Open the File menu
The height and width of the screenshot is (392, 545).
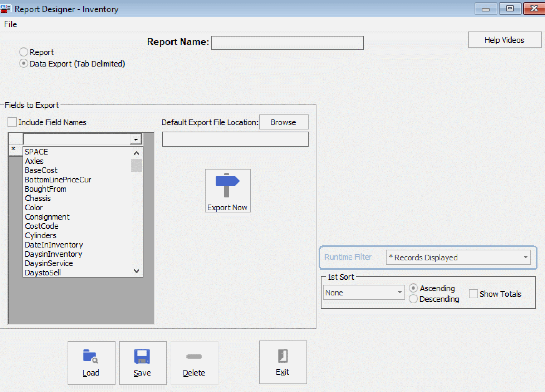tap(10, 24)
